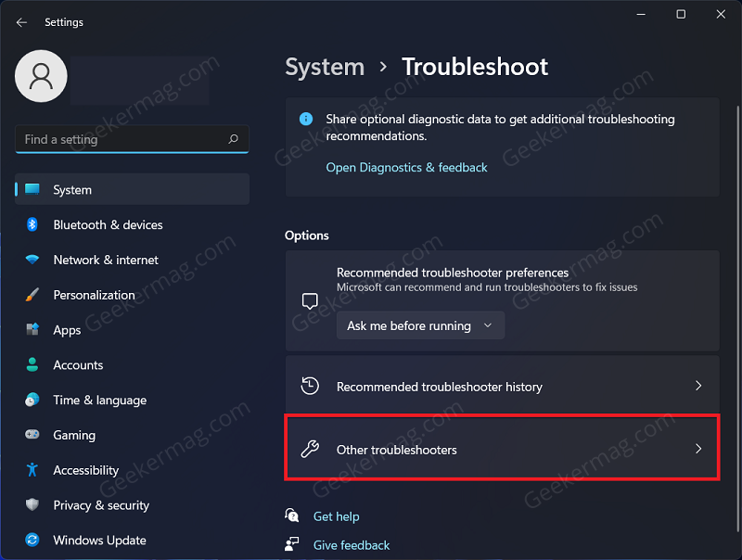Click the history clock icon

310,386
